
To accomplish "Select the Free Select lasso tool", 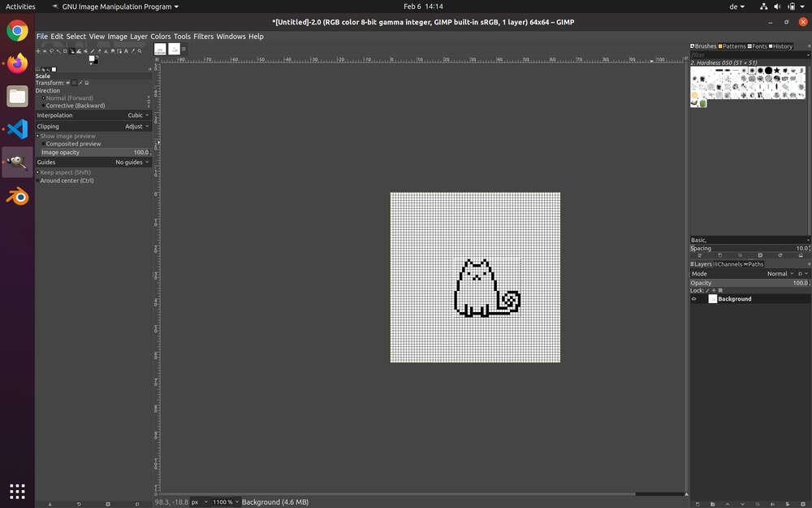I will (52, 50).
